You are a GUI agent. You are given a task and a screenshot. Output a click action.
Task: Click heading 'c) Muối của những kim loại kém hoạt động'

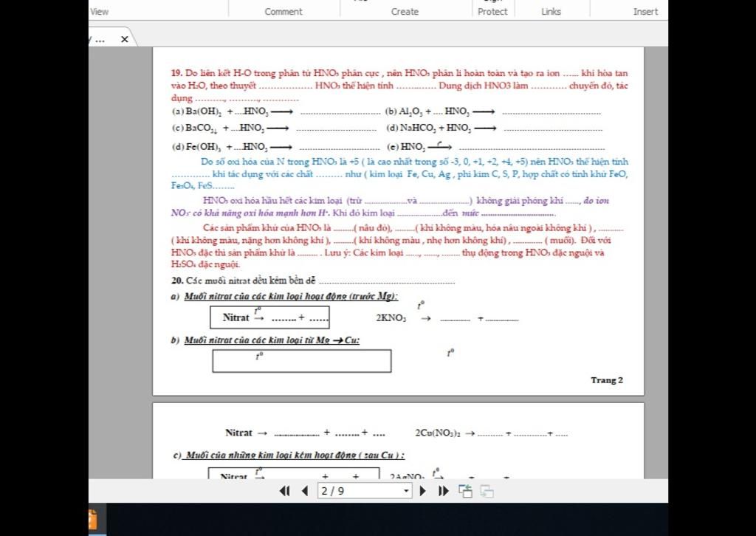(289, 455)
